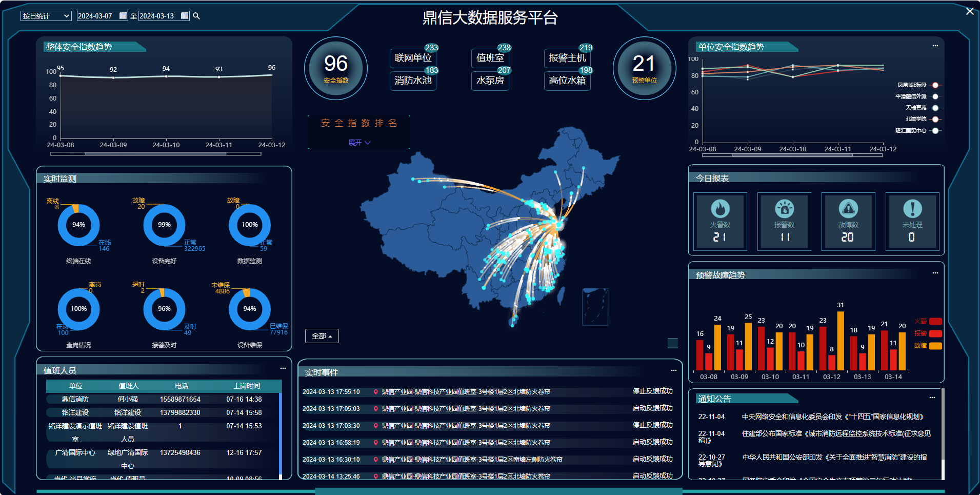Toggle 隆汇国贸中心 legend series

coord(935,131)
